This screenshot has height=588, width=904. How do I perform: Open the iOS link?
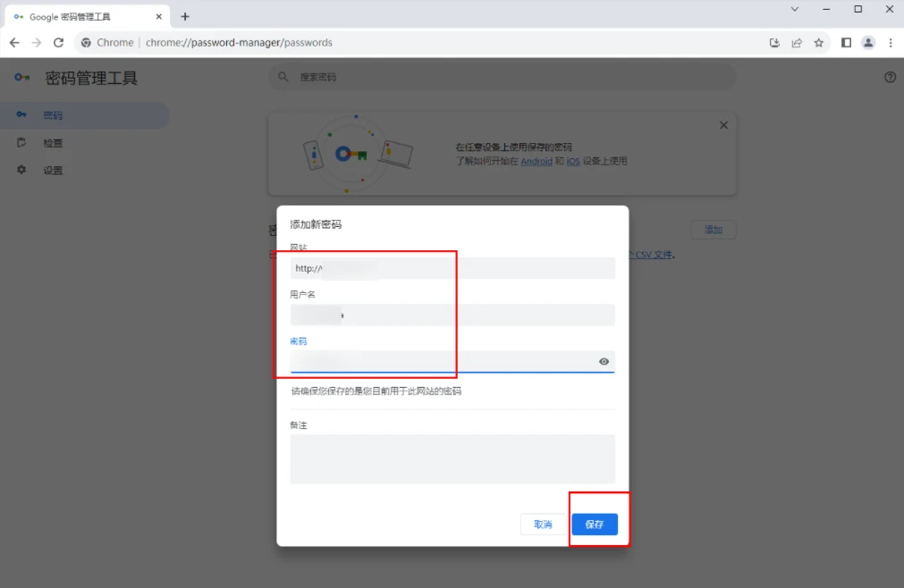pyautogui.click(x=573, y=161)
